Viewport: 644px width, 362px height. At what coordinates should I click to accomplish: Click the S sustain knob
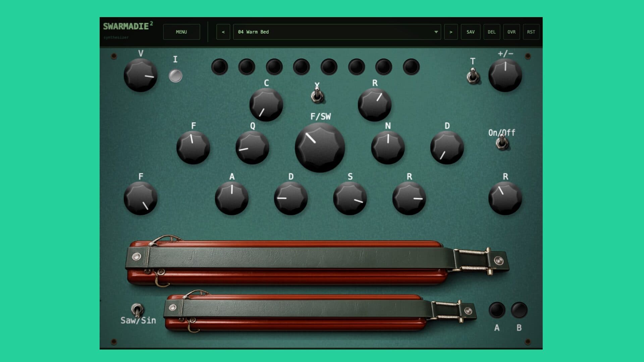pos(350,198)
